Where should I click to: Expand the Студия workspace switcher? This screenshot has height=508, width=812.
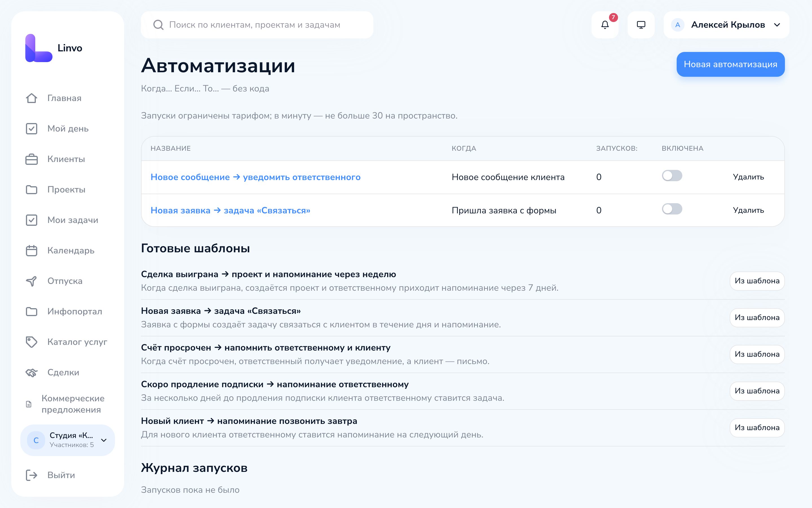pos(68,440)
